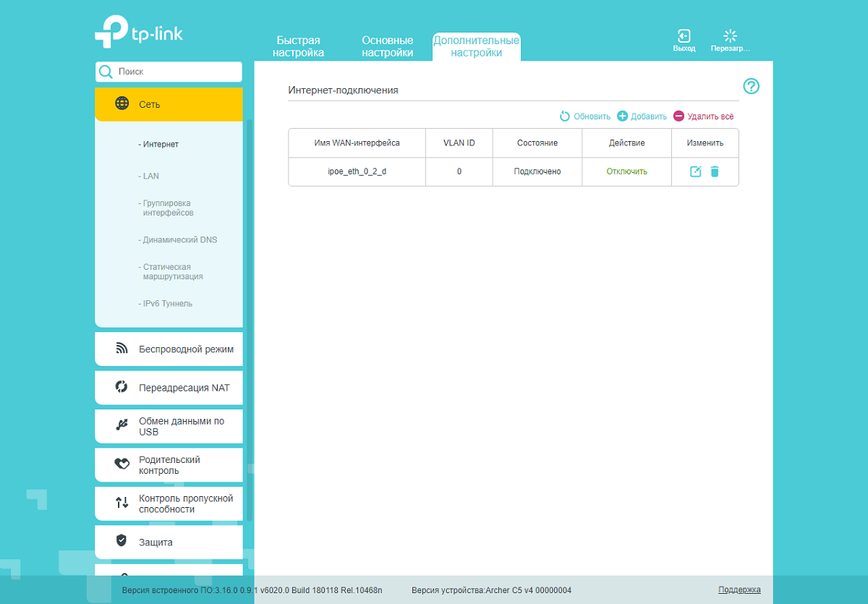
Task: Click the USB icon for Обмен данными
Action: click(122, 425)
